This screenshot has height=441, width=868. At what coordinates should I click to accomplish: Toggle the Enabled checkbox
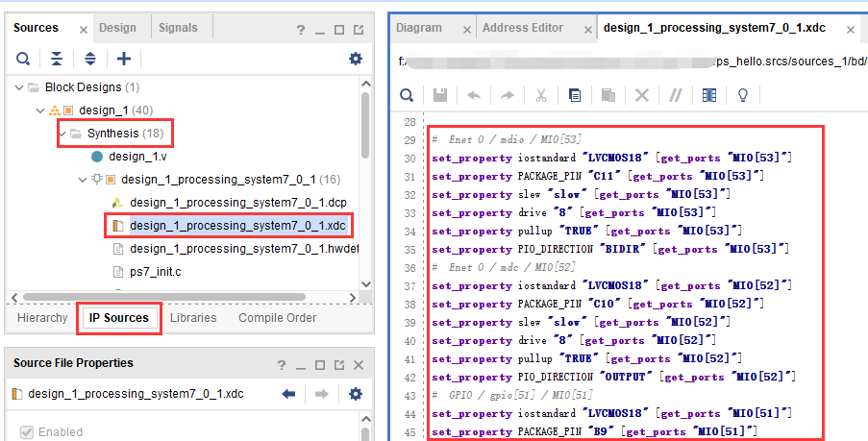click(x=26, y=432)
